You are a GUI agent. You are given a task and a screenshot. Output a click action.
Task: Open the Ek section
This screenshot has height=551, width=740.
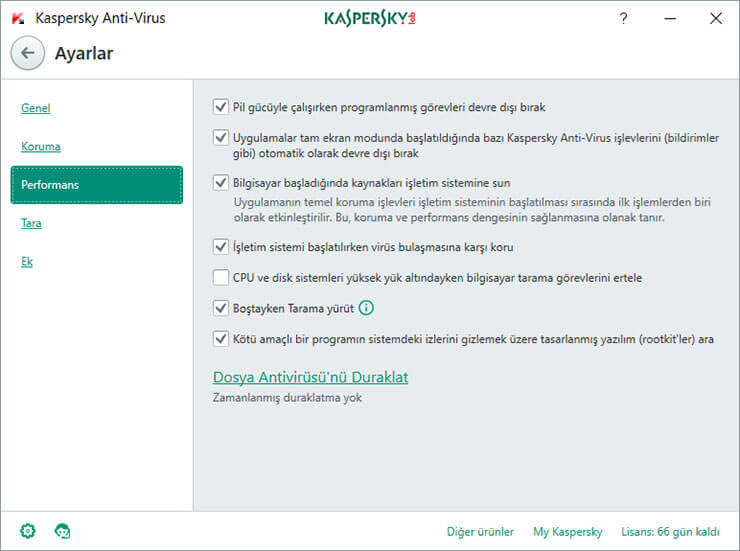(x=27, y=261)
